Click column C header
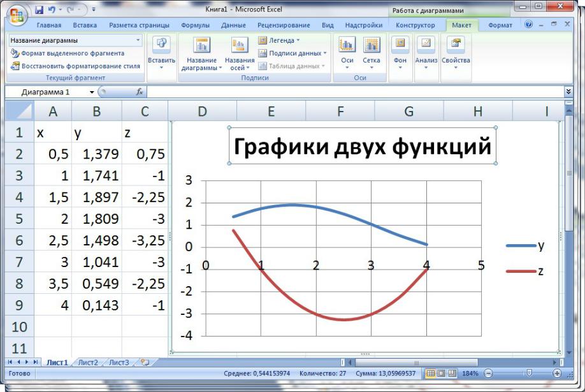Screen dimensions: 585x392 click(145, 112)
